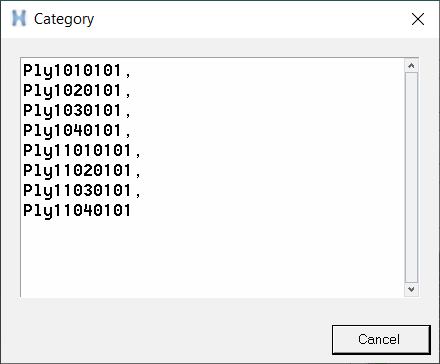The height and width of the screenshot is (364, 440).
Task: Close the Category dialog window
Action: 418,19
